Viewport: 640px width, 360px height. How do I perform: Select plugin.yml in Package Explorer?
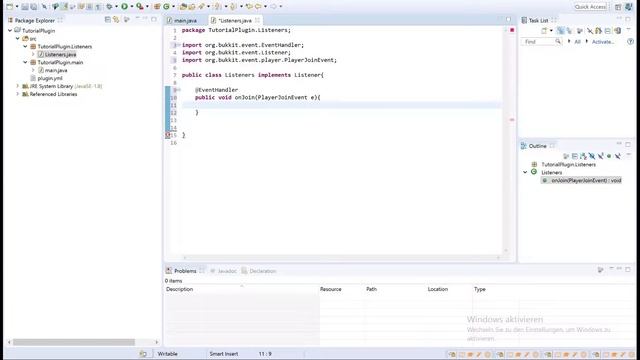coord(50,78)
